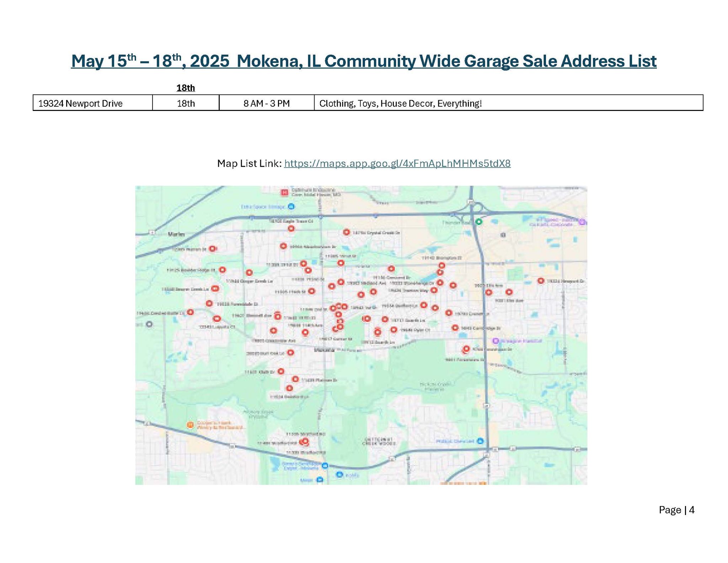The image size is (728, 563).
Task: Click the green pin near the interchange
Action: point(479,222)
